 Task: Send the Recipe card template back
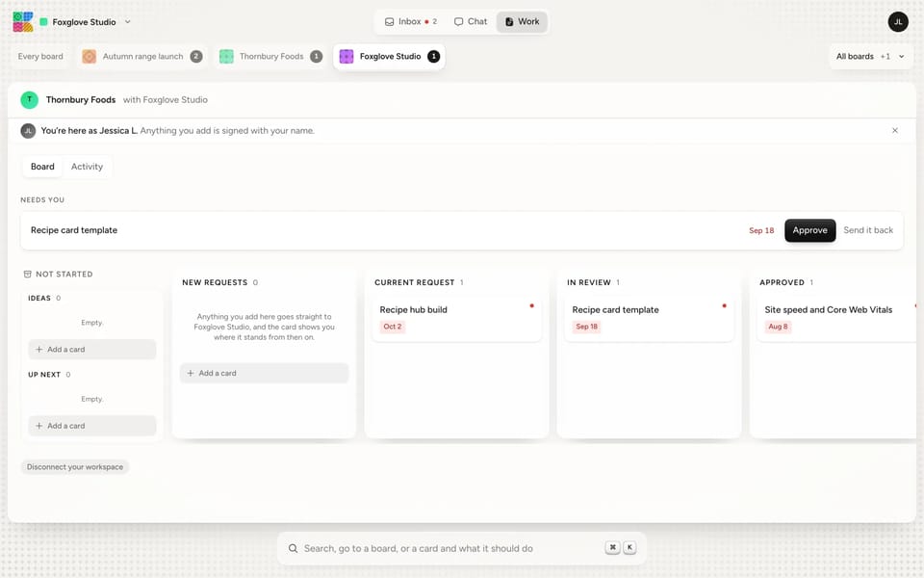click(x=868, y=230)
